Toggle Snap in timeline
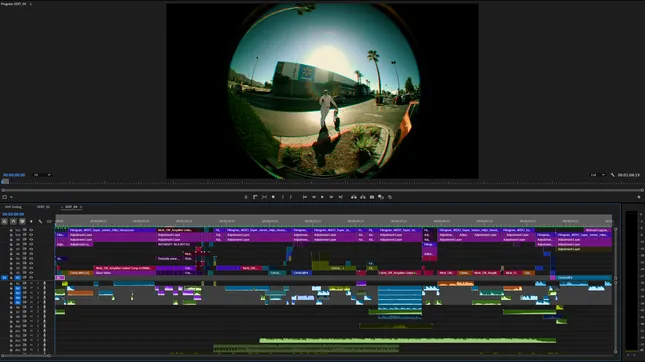The image size is (645, 362). 13,221
